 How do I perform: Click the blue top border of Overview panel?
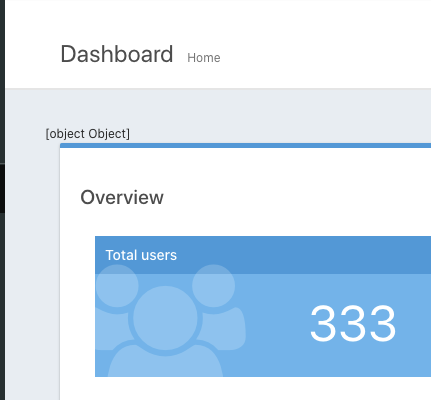coord(245,145)
